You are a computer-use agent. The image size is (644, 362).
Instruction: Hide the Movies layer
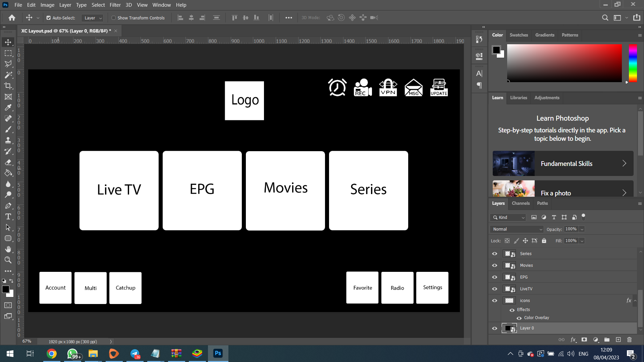click(x=494, y=265)
